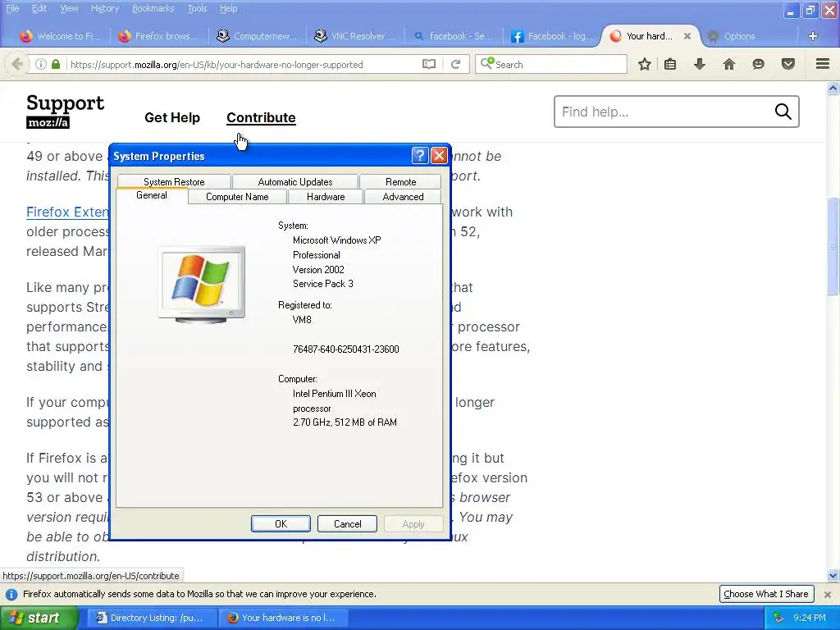Image resolution: width=840 pixels, height=630 pixels.
Task: Click the network tray icon in taskbar
Action: (778, 618)
